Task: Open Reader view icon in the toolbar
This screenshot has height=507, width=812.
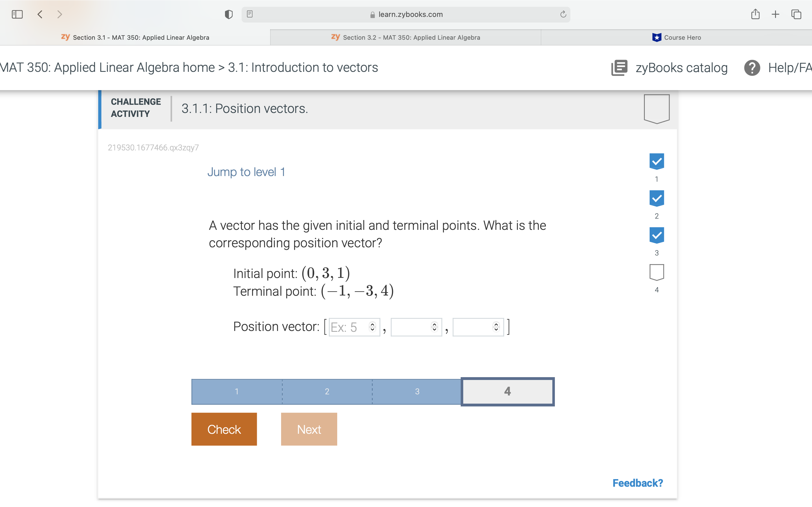Action: click(250, 14)
